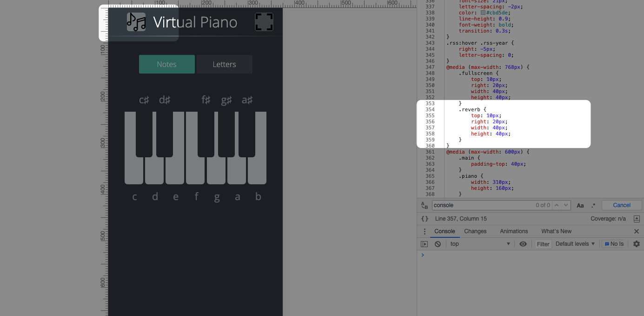Open the Animations tab
The width and height of the screenshot is (644, 316).
click(514, 231)
